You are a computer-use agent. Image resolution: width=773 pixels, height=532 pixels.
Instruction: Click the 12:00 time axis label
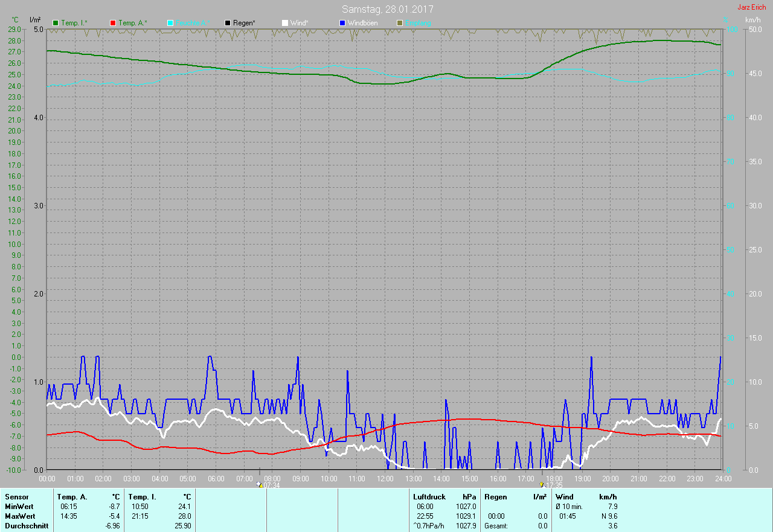[x=385, y=478]
